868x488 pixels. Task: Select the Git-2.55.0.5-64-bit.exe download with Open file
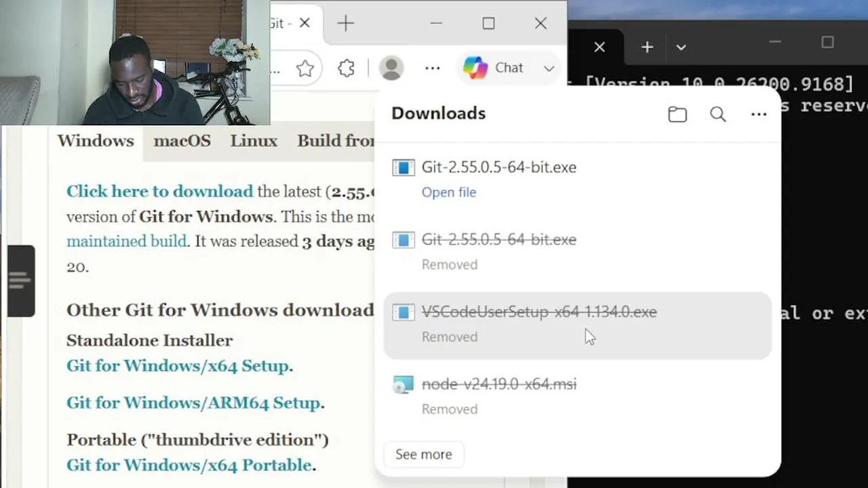pyautogui.click(x=577, y=179)
